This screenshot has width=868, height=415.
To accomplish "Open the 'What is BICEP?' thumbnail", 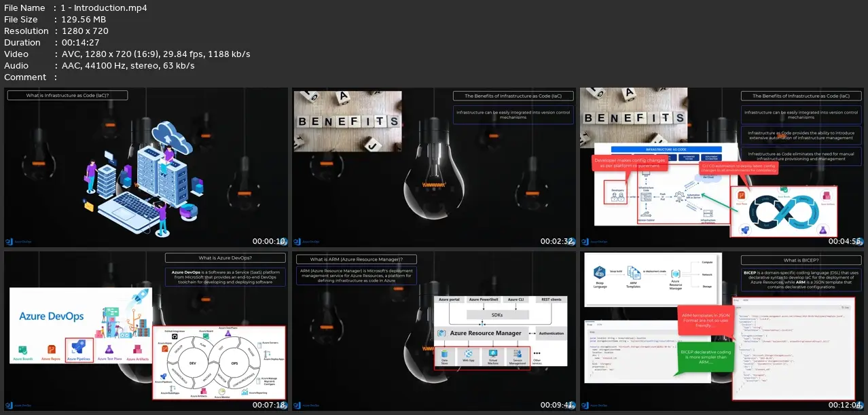I will 722,331.
